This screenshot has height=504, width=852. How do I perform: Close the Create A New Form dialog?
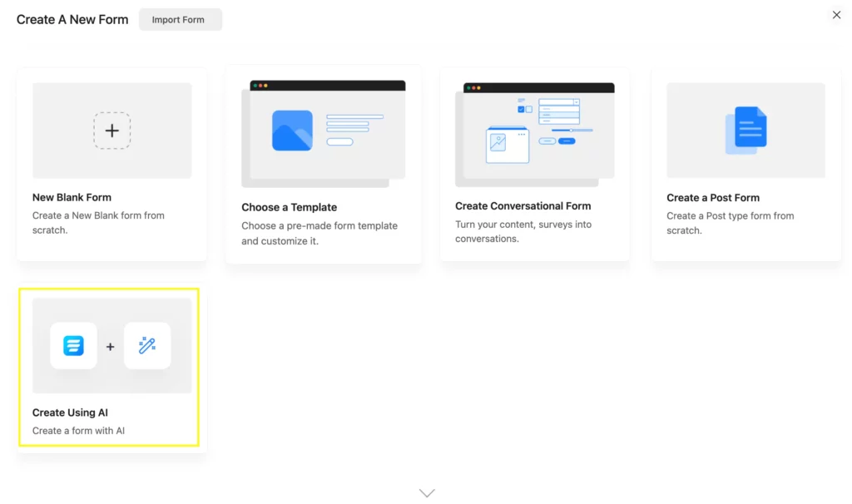tap(836, 15)
